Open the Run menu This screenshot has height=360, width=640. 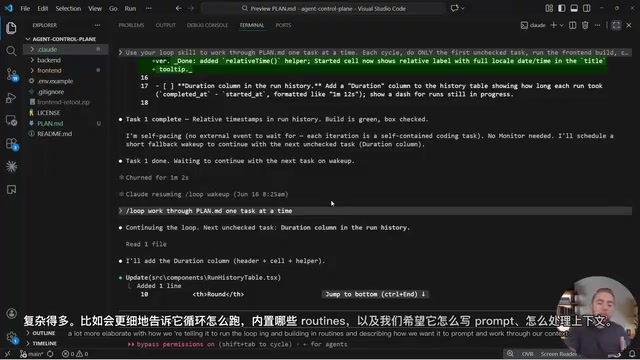tap(130, 8)
